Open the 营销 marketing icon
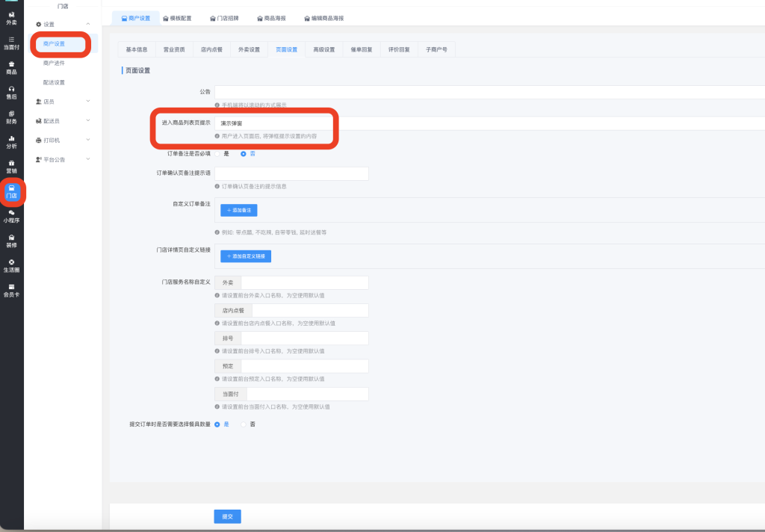Image resolution: width=765 pixels, height=532 pixels. coord(11,166)
